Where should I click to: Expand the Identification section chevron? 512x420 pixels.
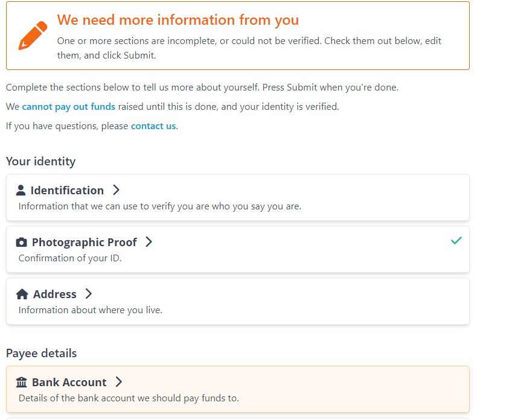coord(116,190)
